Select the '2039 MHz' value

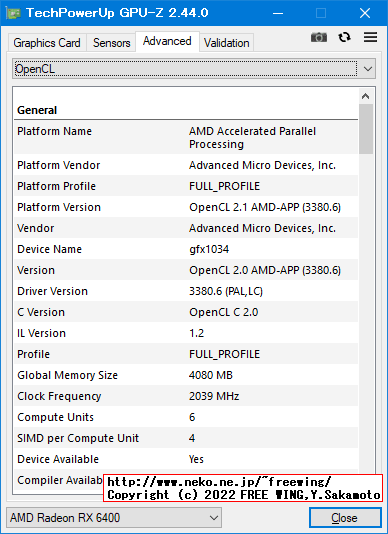point(214,396)
